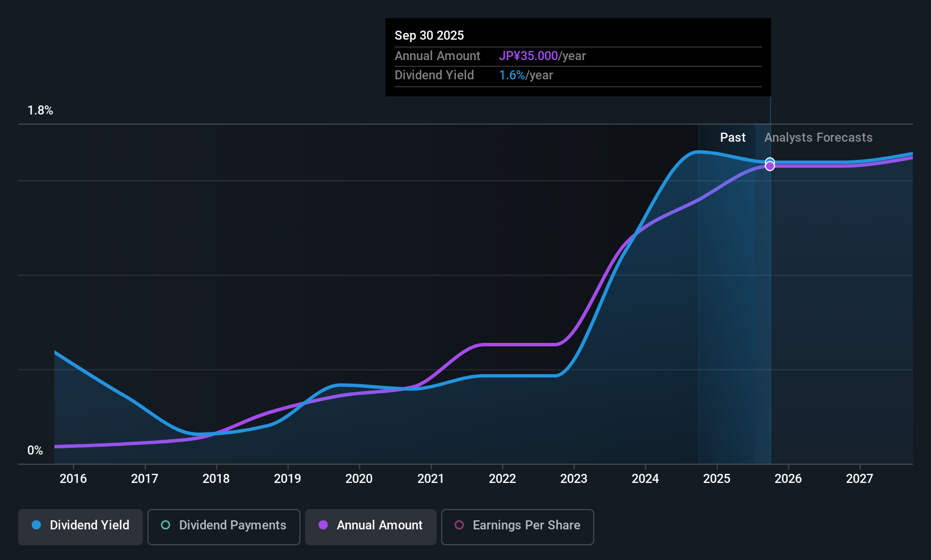This screenshot has width=931, height=560.
Task: Click the Sep 30 2025 tooltip date header
Action: tap(429, 35)
